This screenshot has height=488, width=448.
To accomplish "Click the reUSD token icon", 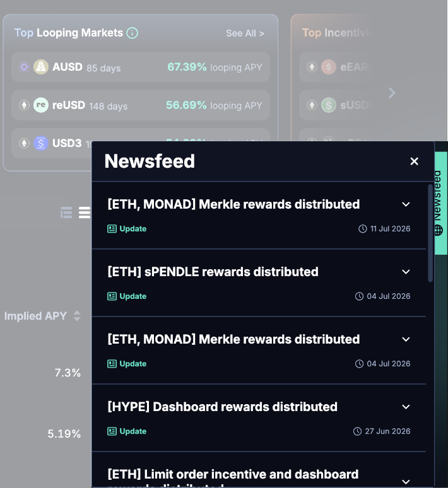I will click(x=41, y=105).
